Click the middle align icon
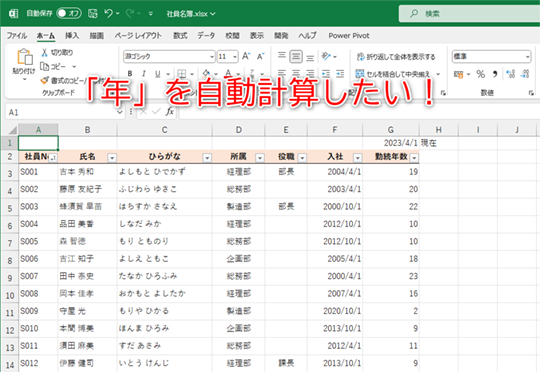540x372 pixels. [296, 56]
